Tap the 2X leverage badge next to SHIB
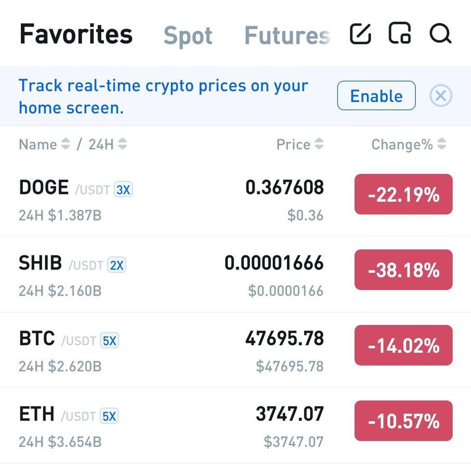This screenshot has width=471, height=476. click(x=117, y=265)
